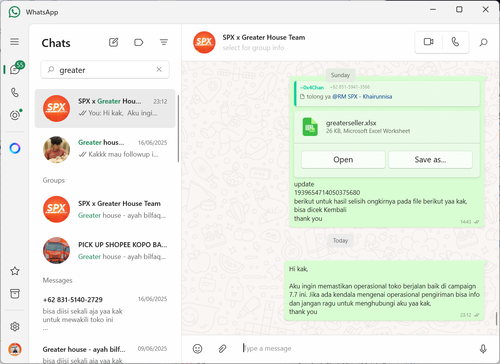Viewport: 500px width, 364px height.
Task: Click the greaterseller.xlsx attachment icon
Action: coord(310,127)
